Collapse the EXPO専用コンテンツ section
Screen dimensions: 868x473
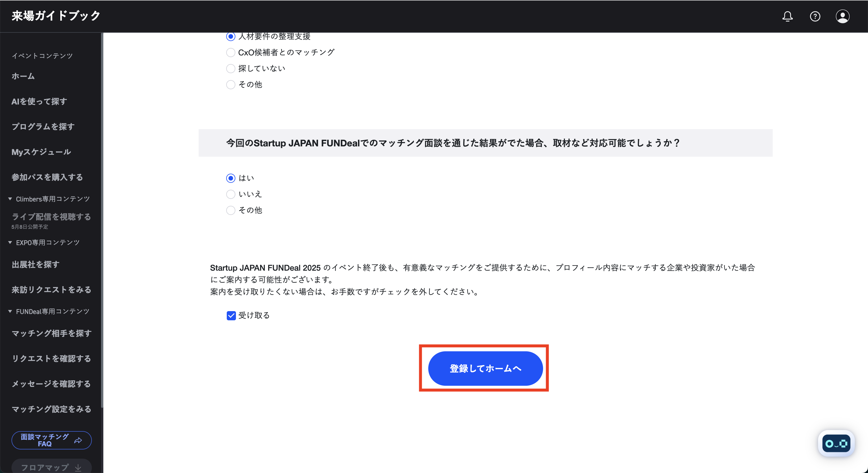click(10, 242)
